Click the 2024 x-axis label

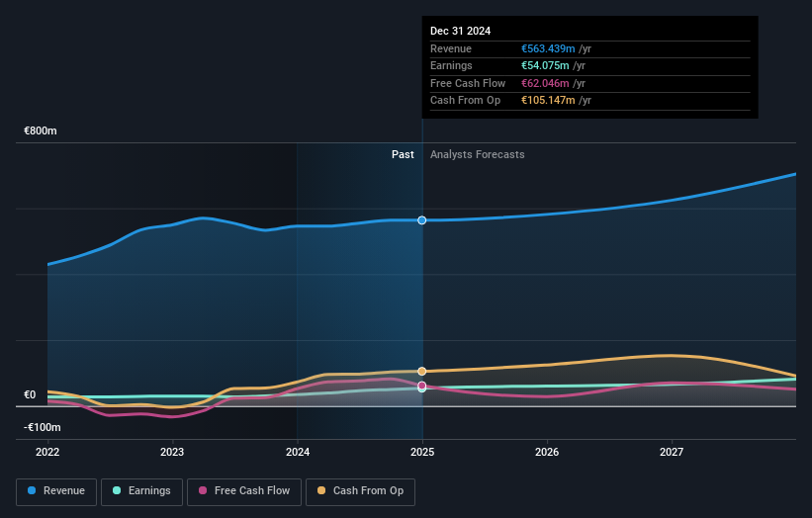[x=298, y=452]
